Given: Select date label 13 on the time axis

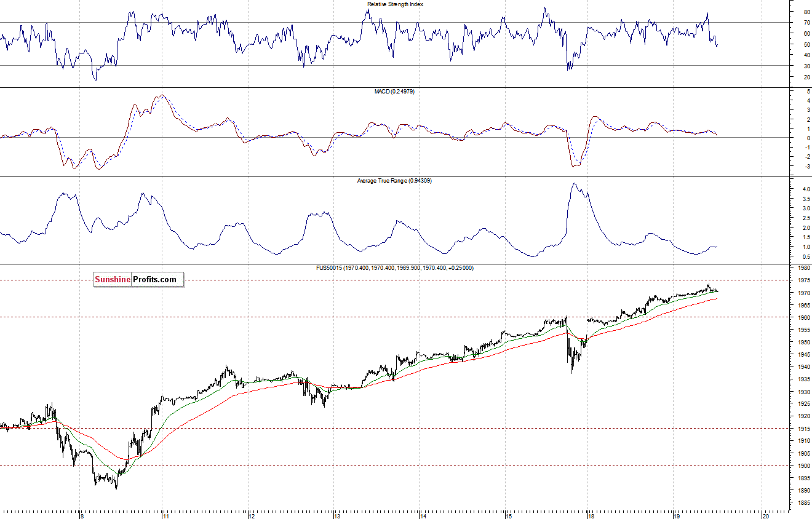Looking at the screenshot, I should (337, 515).
